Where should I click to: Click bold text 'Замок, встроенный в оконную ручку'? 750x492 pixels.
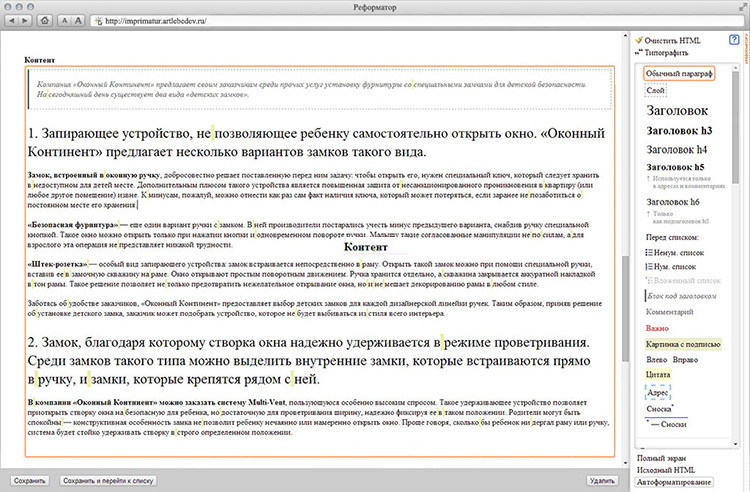click(x=94, y=175)
